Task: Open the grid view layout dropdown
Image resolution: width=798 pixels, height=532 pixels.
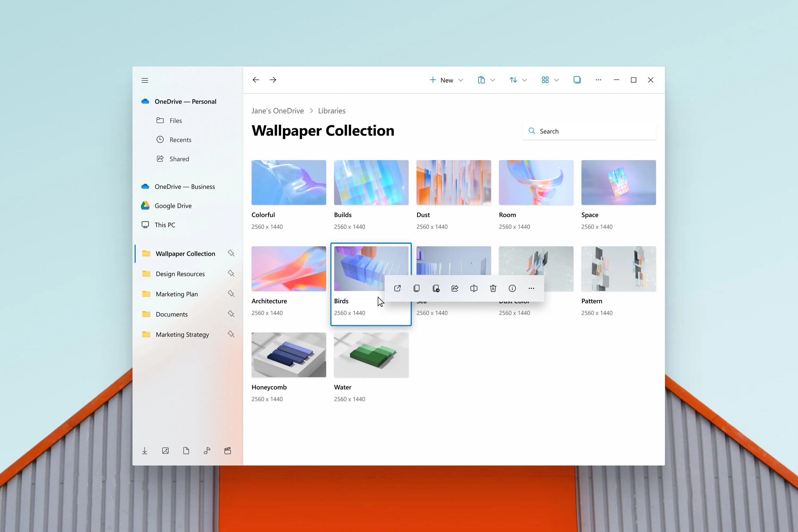Action: click(556, 80)
